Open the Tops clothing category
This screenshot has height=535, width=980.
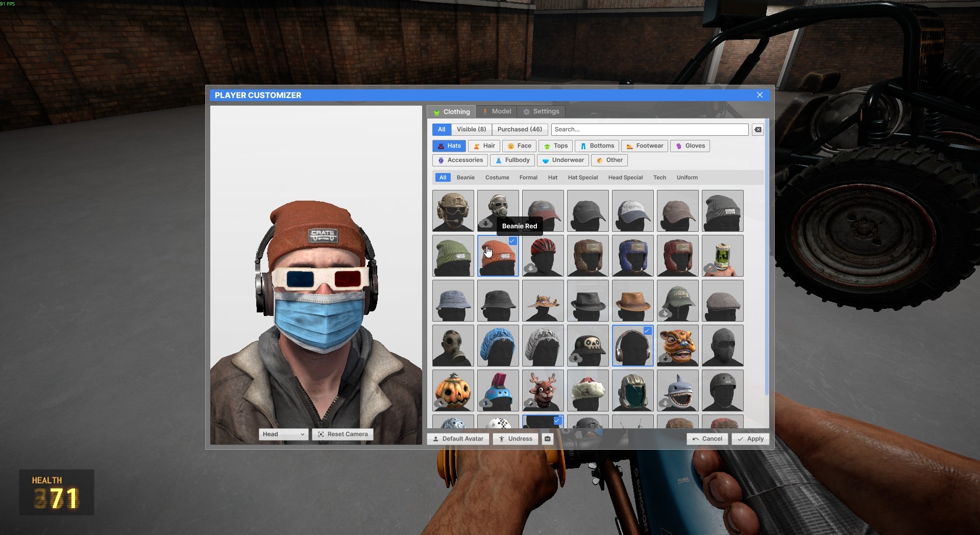click(x=555, y=146)
